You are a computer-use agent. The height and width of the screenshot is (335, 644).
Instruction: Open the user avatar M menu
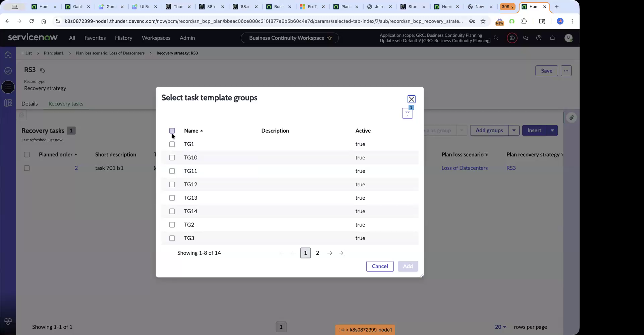tap(568, 38)
